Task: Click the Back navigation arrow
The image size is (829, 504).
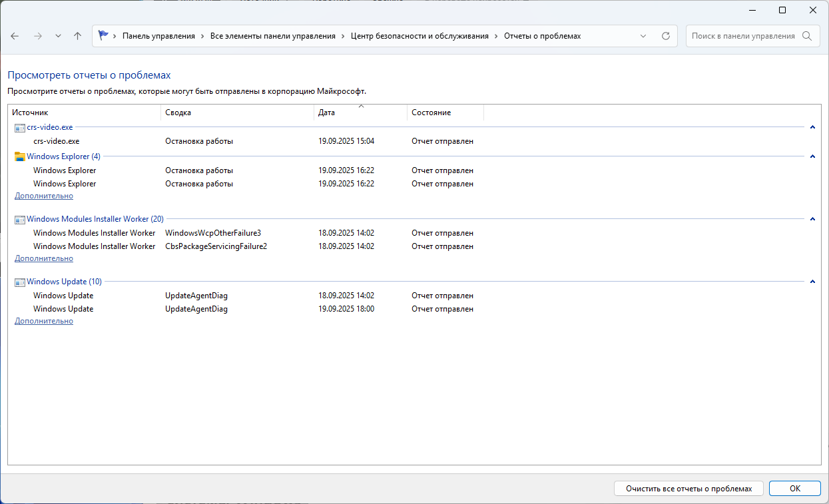Action: (x=15, y=36)
